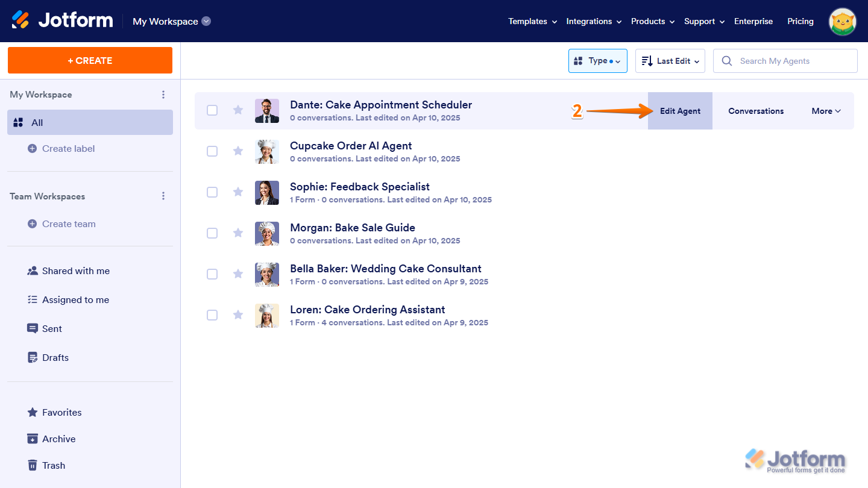Open My Workspace three-dot options menu
Image resolution: width=868 pixels, height=488 pixels.
click(163, 95)
